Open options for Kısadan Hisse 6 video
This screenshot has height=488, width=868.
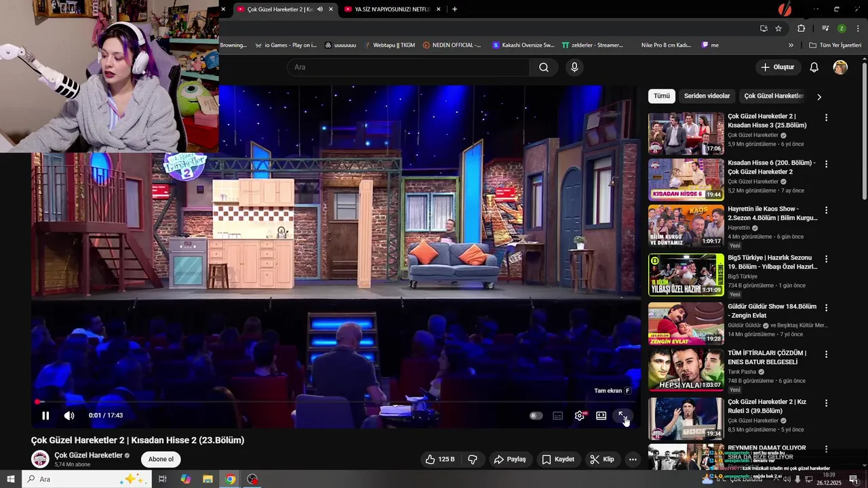pyautogui.click(x=826, y=164)
